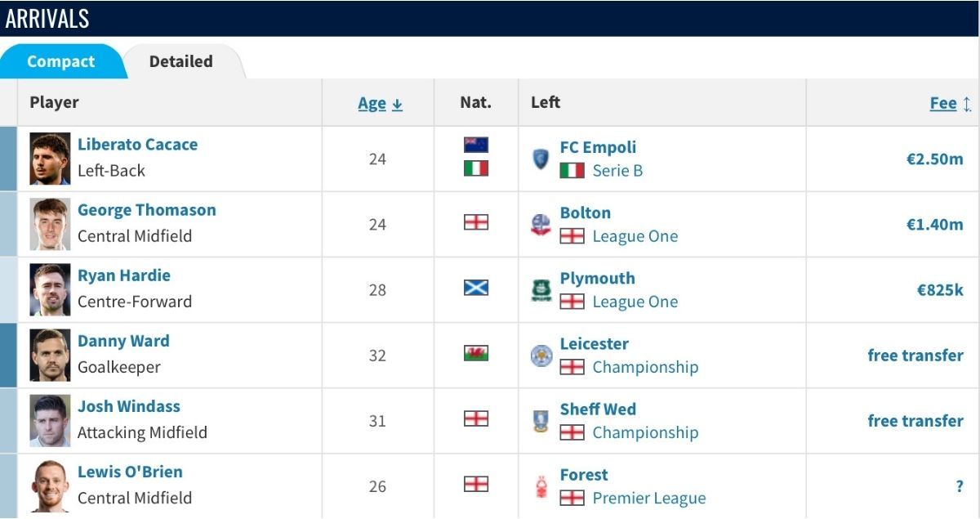The height and width of the screenshot is (519, 980).
Task: Click the Sheffield Wednesday crest icon
Action: pos(541,421)
